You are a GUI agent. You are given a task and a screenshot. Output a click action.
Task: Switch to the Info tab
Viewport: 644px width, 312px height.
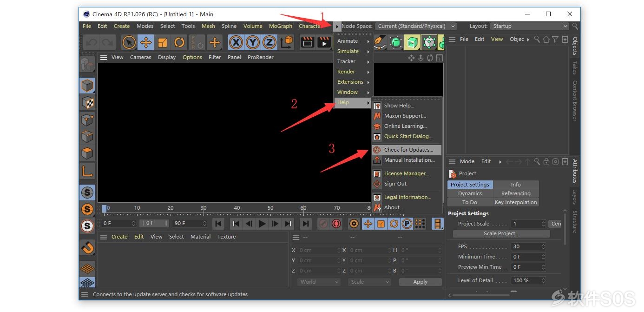(x=516, y=185)
